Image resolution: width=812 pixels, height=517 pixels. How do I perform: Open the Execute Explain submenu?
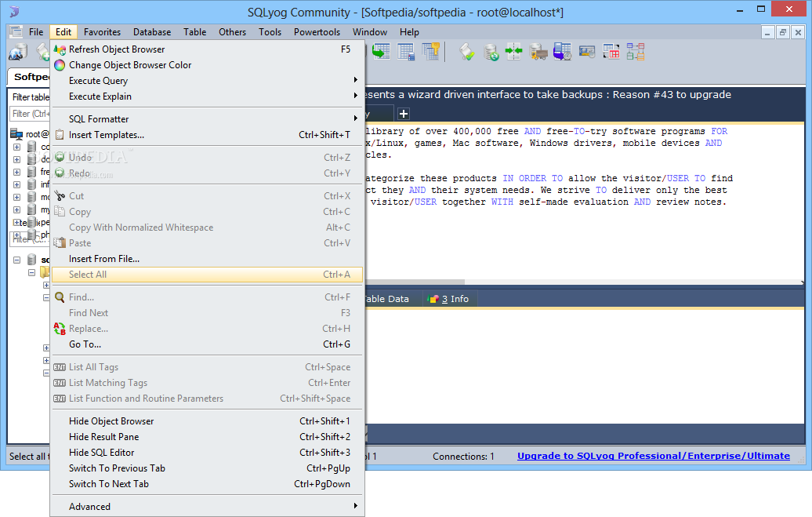(x=207, y=96)
